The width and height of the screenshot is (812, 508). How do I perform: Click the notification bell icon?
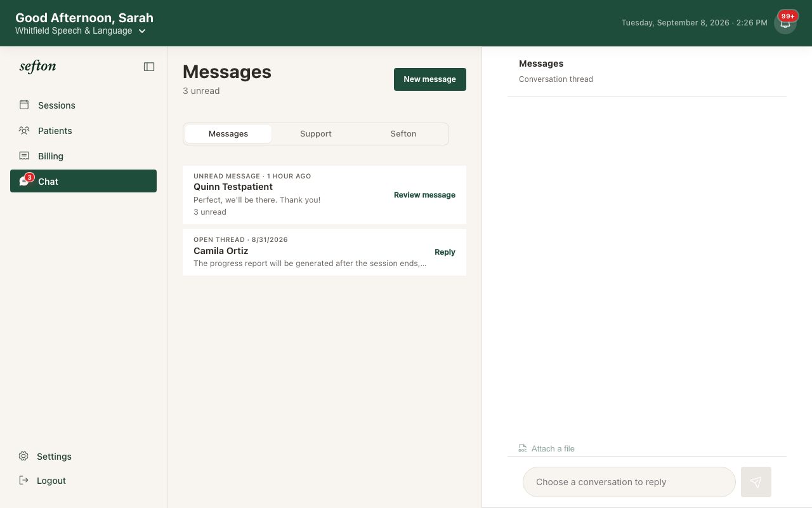click(785, 23)
